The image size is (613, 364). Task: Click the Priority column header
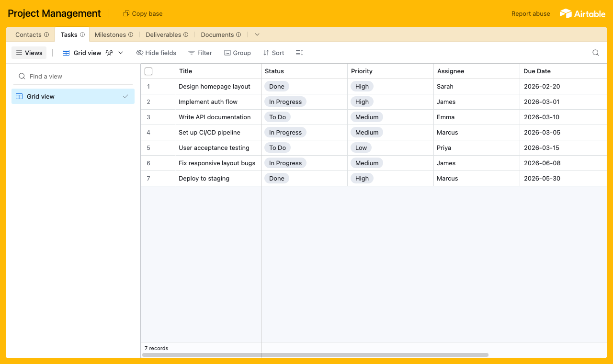pos(390,71)
